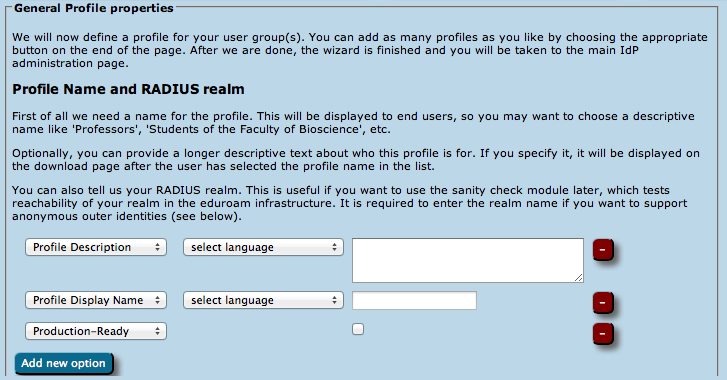Click the Add new option button
Image resolution: width=727 pixels, height=380 pixels.
[x=64, y=363]
